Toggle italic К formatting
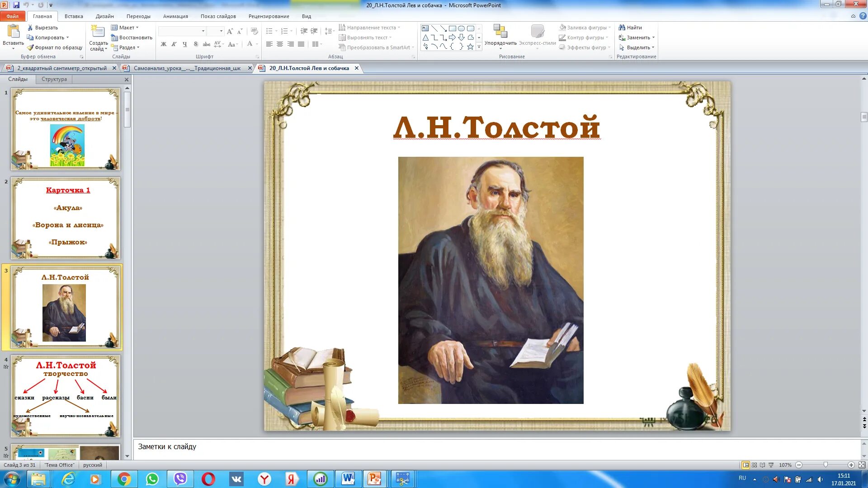 coord(174,44)
